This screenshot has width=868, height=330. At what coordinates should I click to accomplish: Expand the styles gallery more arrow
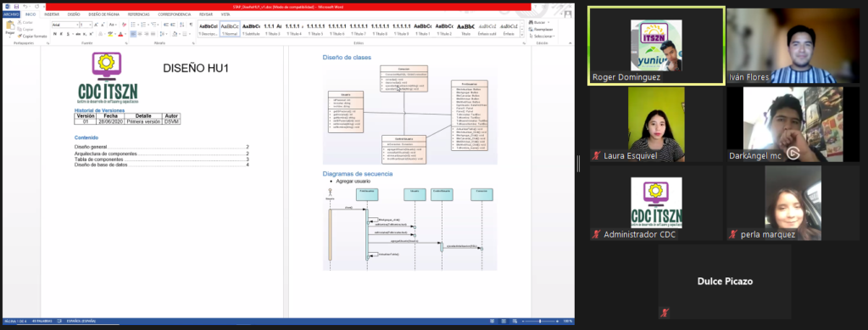pos(522,34)
